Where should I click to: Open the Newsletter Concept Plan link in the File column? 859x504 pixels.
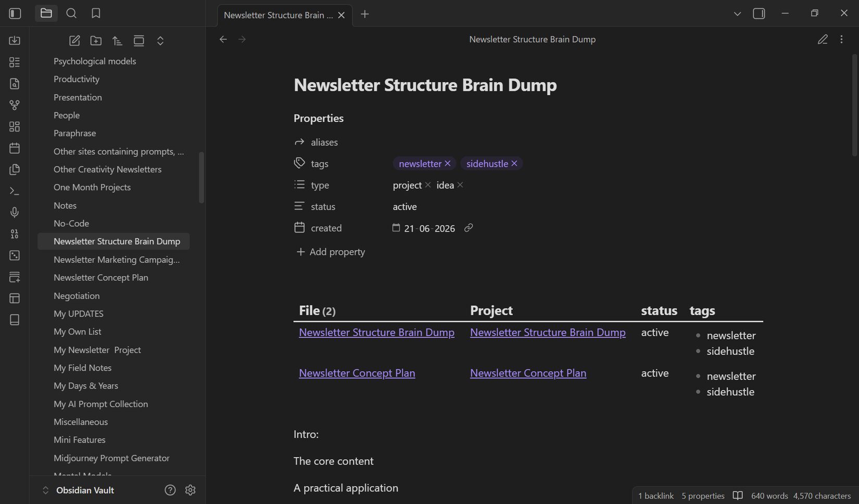tap(357, 373)
